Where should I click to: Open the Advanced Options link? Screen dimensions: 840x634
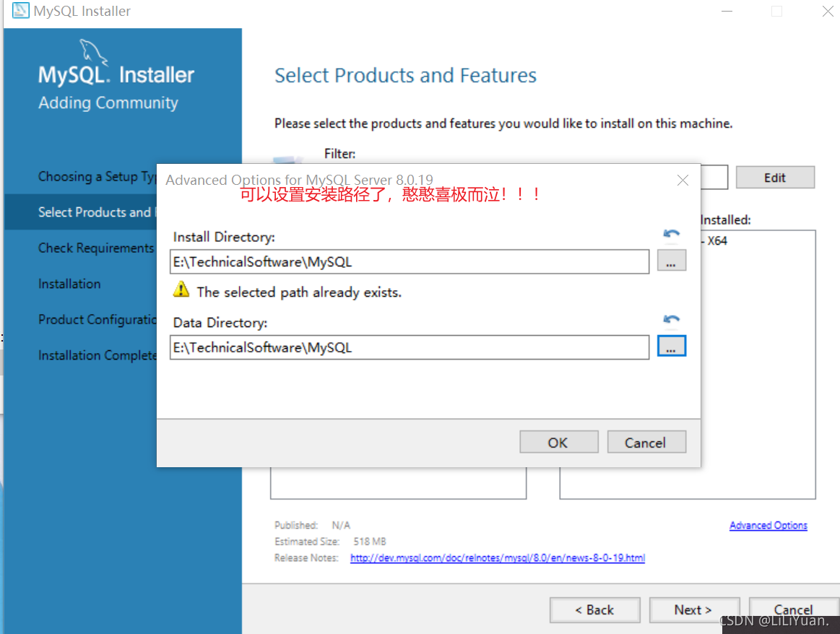(768, 525)
